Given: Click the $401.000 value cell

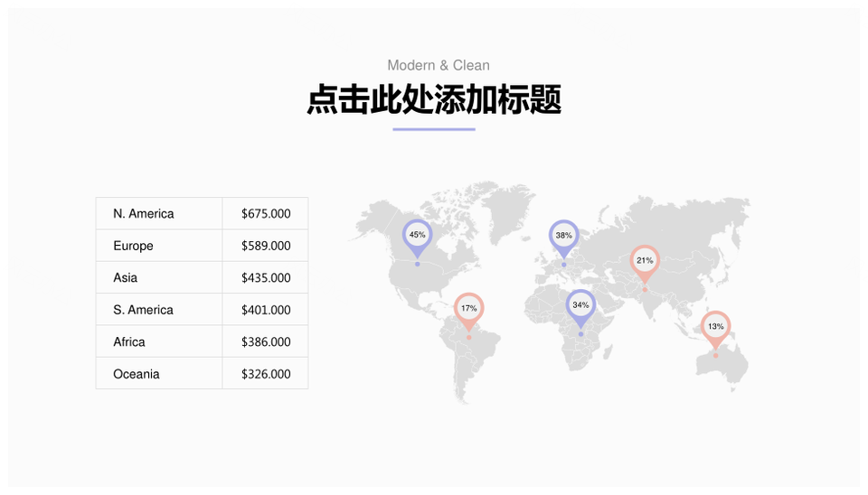Looking at the screenshot, I should coord(266,310).
